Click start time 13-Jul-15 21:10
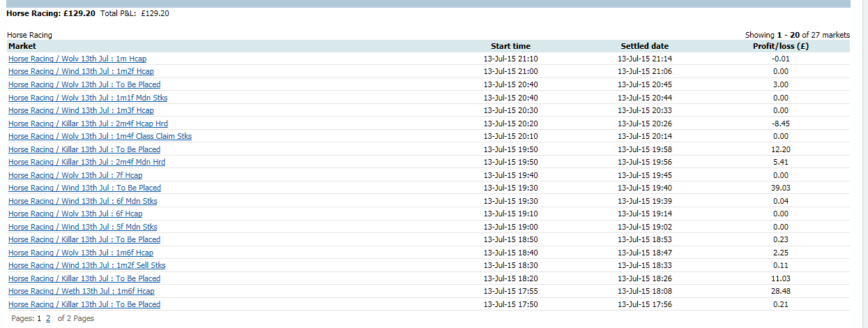The image size is (868, 328). coord(510,59)
